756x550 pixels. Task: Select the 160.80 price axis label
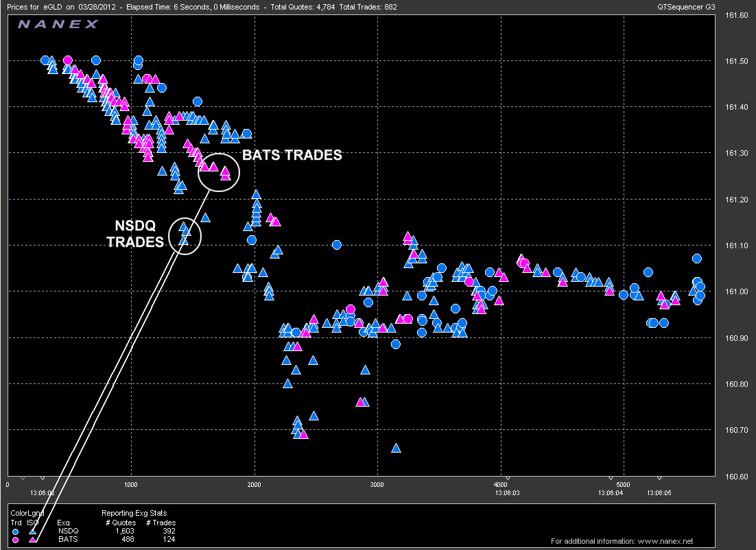[x=736, y=384]
